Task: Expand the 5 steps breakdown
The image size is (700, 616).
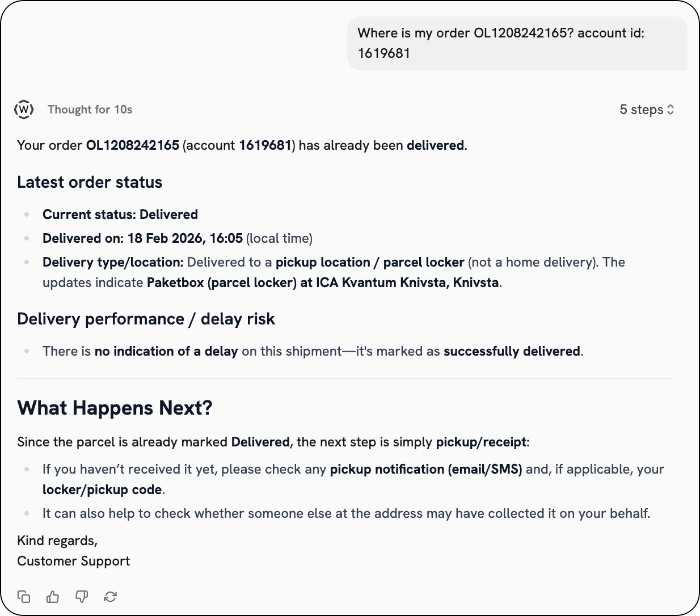Action: pyautogui.click(x=646, y=109)
